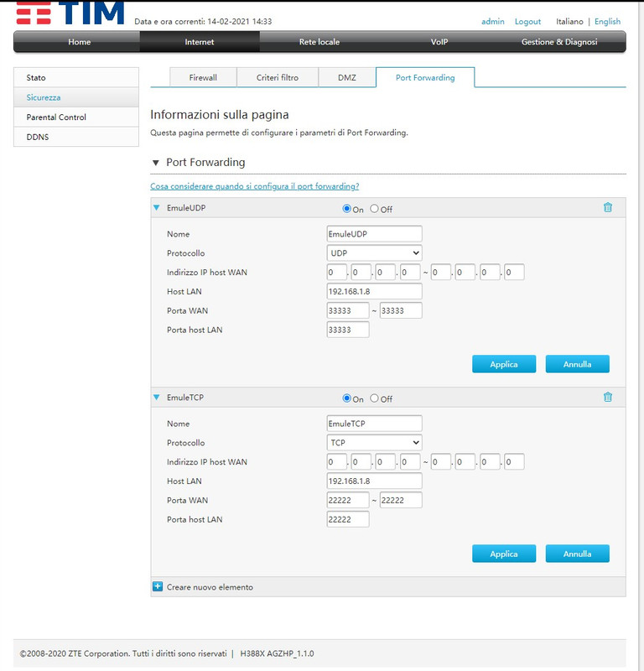This screenshot has height=671, width=644.
Task: Collapse the EmuleUDP rule panel
Action: tap(157, 207)
